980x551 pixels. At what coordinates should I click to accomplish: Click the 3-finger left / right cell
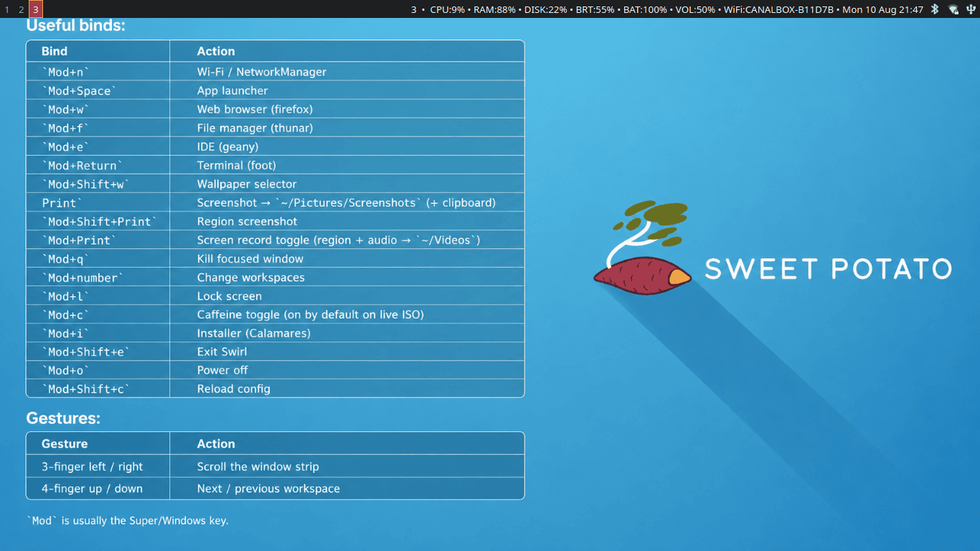pos(98,466)
